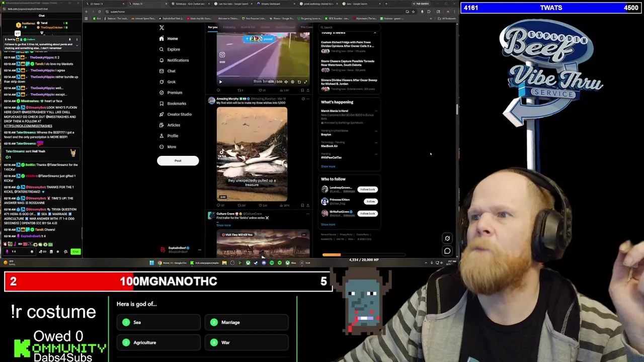Click Show more on Culture Crave post
This screenshot has height=362, width=644.
223,225
